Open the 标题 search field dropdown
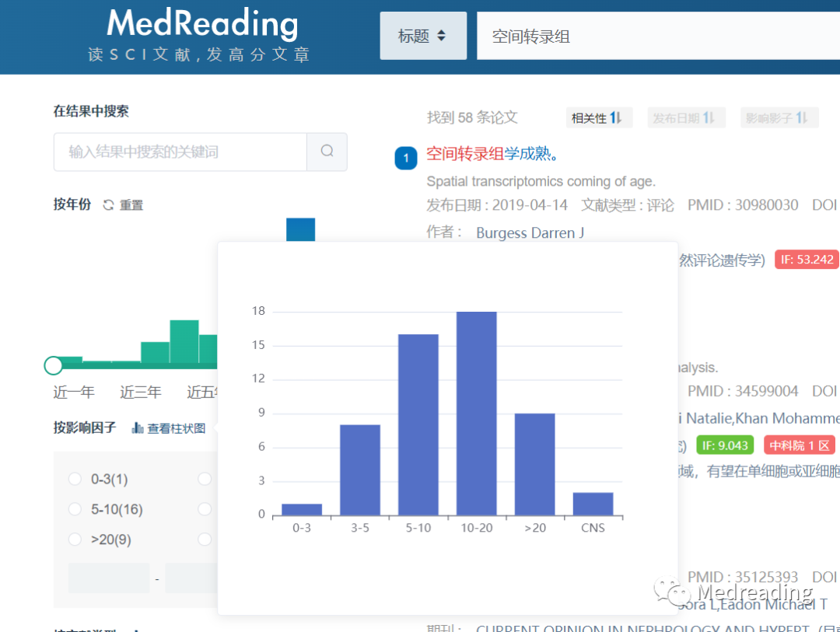This screenshot has height=632, width=840. click(423, 35)
